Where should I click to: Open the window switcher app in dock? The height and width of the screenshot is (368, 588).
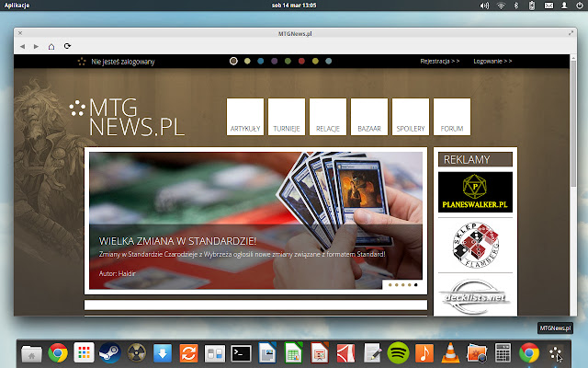click(215, 353)
